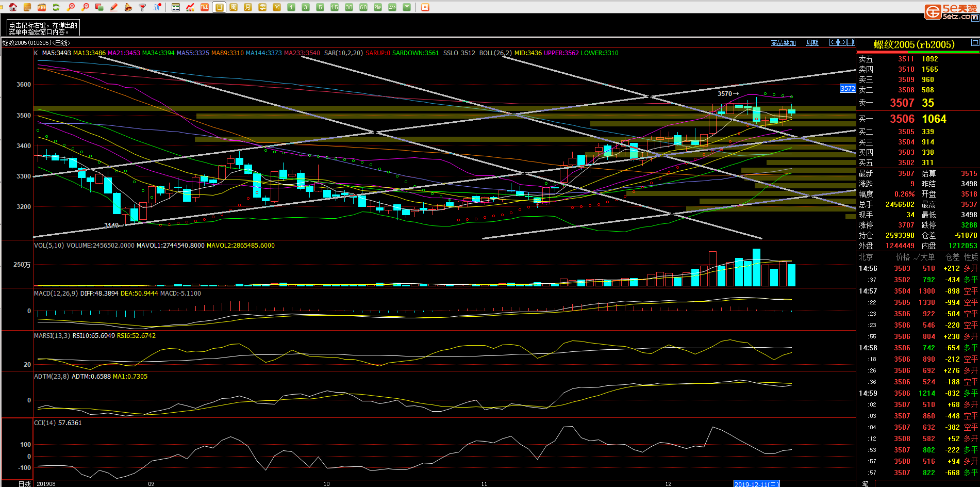Click the MACD(12,26,9) indicator label
980x487 pixels.
coord(56,293)
